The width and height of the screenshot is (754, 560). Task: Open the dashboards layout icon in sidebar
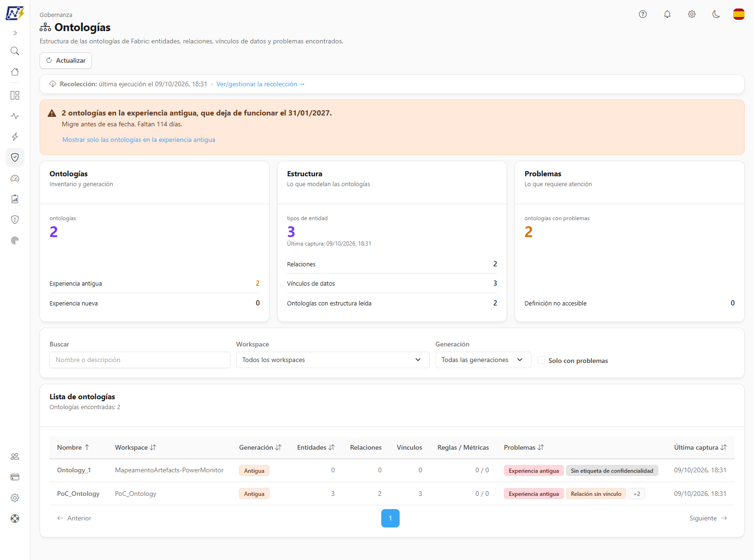coord(15,95)
